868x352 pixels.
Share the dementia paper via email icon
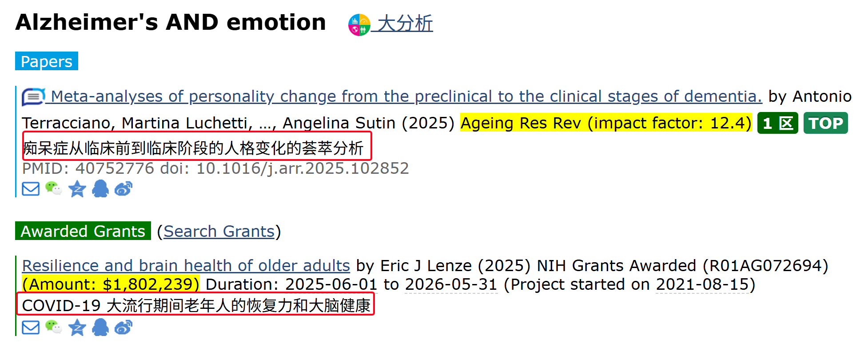(x=31, y=189)
